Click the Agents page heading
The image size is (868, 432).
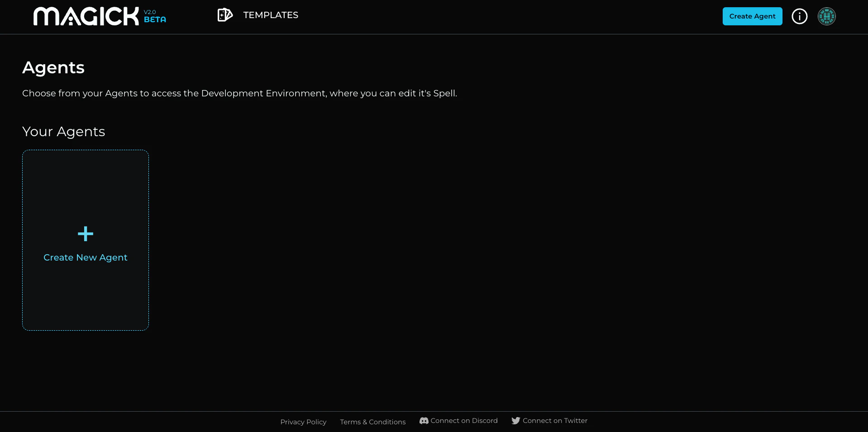coord(53,67)
